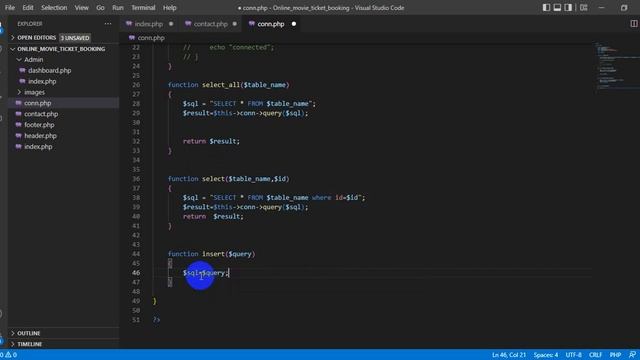The width and height of the screenshot is (640, 360).
Task: Click line number 36 in the gutter
Action: (x=136, y=179)
